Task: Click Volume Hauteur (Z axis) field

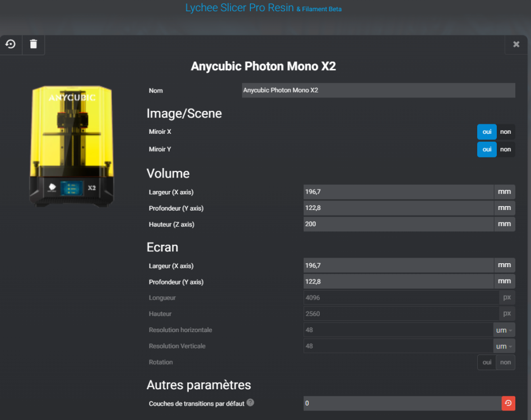Action: pyautogui.click(x=398, y=224)
